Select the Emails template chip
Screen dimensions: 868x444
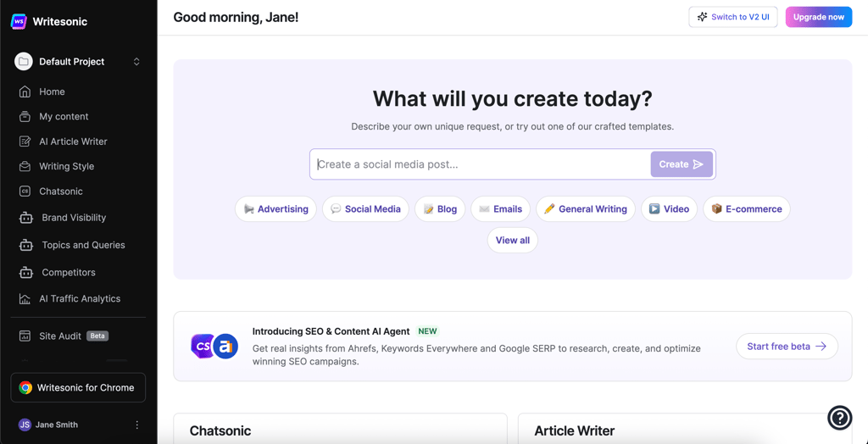pos(500,209)
